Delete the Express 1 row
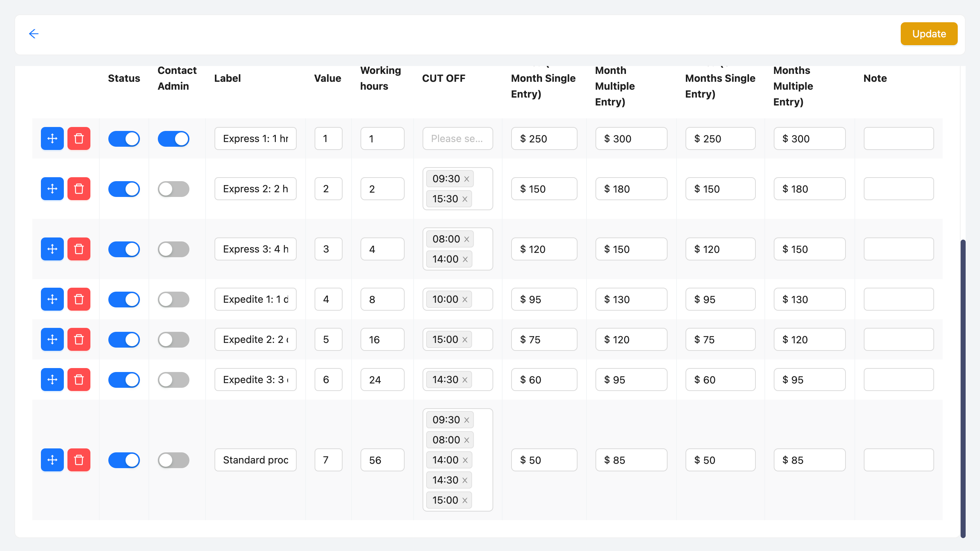Image resolution: width=980 pixels, height=551 pixels. click(x=79, y=138)
